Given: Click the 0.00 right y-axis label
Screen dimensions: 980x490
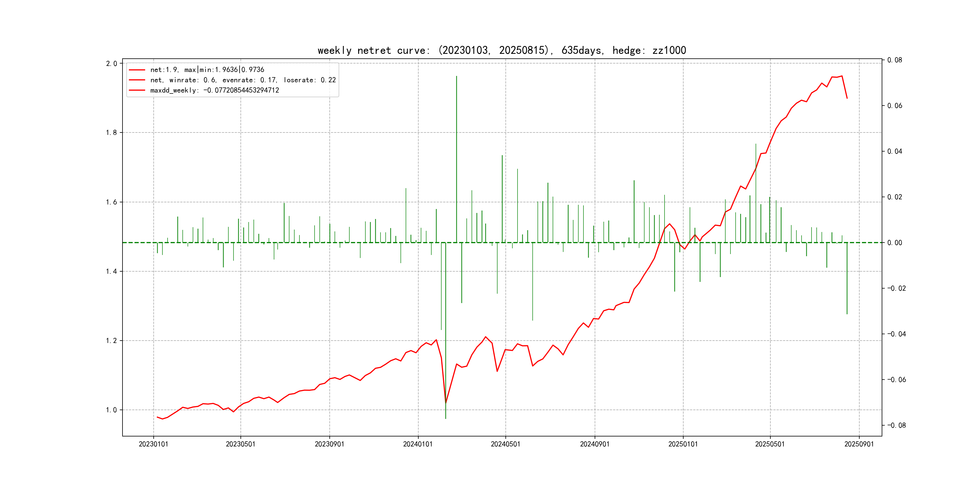Looking at the screenshot, I should [x=894, y=243].
